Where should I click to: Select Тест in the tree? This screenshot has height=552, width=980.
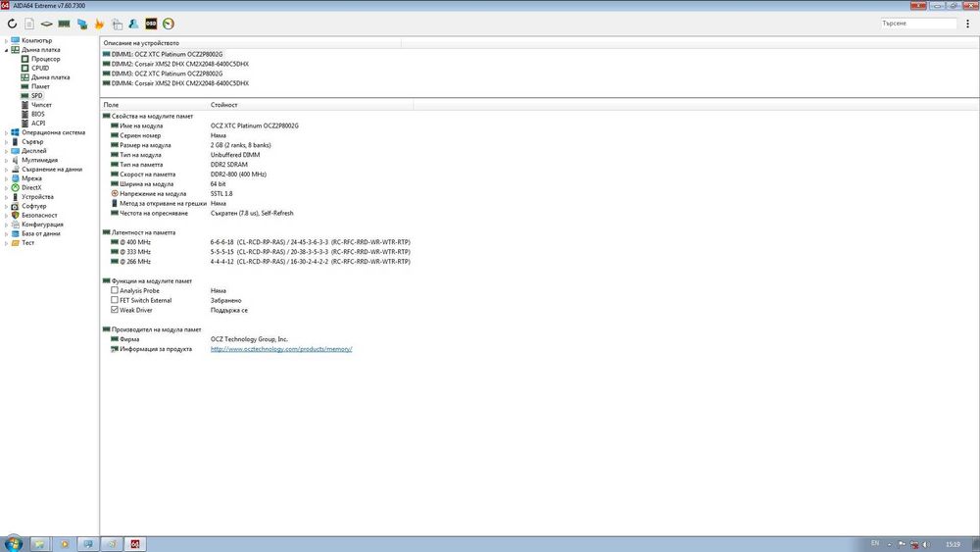coord(28,242)
